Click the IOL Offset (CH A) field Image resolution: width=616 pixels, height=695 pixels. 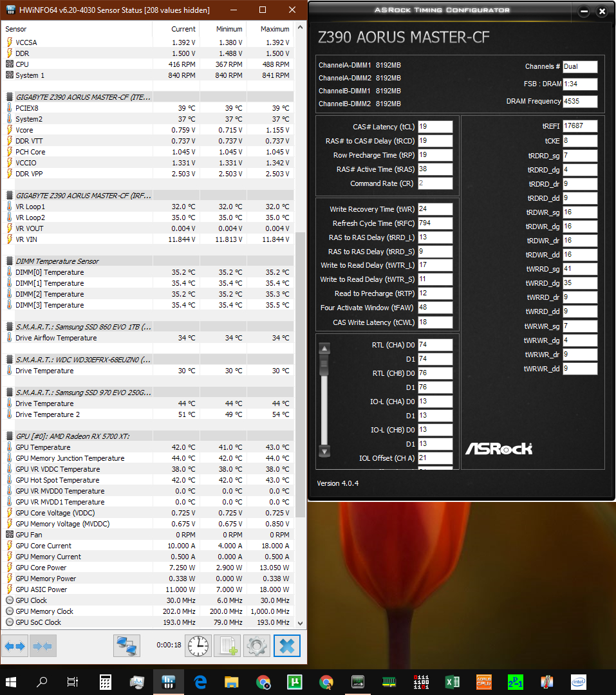click(x=435, y=458)
